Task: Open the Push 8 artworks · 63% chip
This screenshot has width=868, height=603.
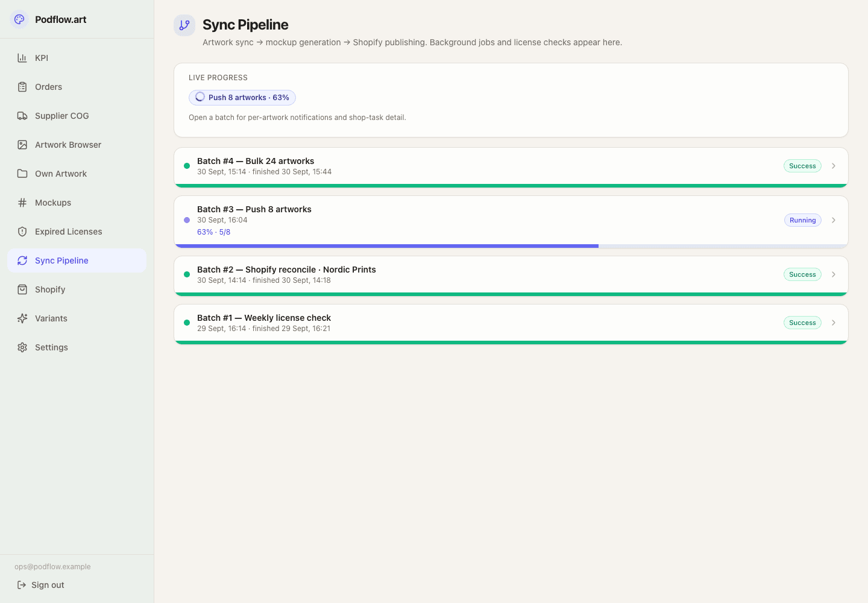Action: (242, 98)
